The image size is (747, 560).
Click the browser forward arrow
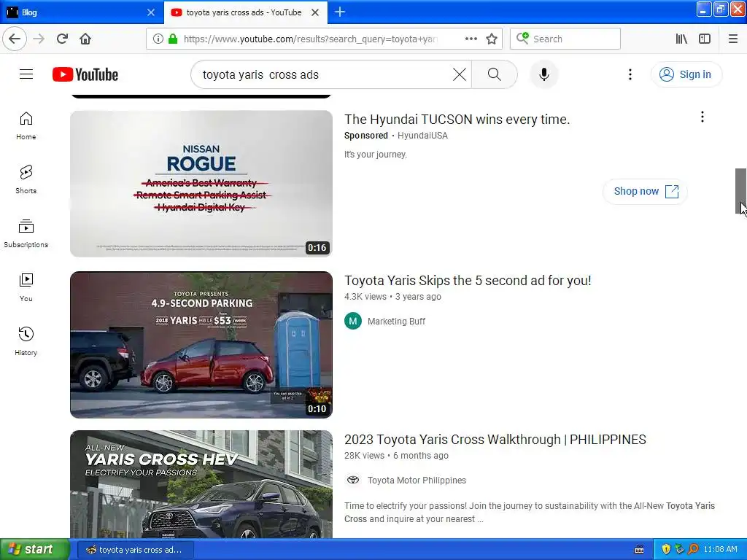(39, 39)
